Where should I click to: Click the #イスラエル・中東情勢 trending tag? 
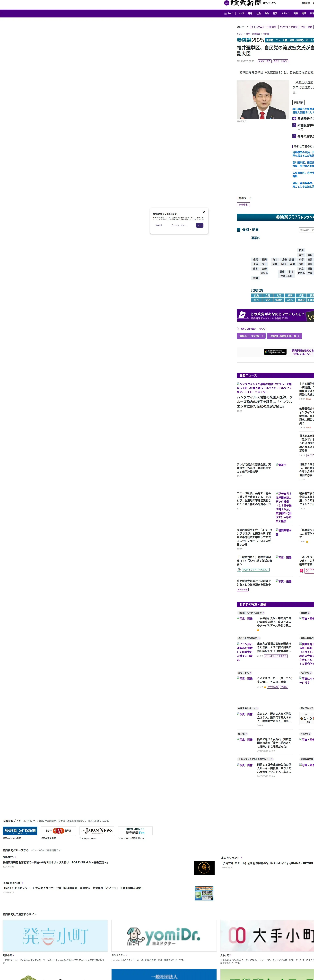(264, 27)
